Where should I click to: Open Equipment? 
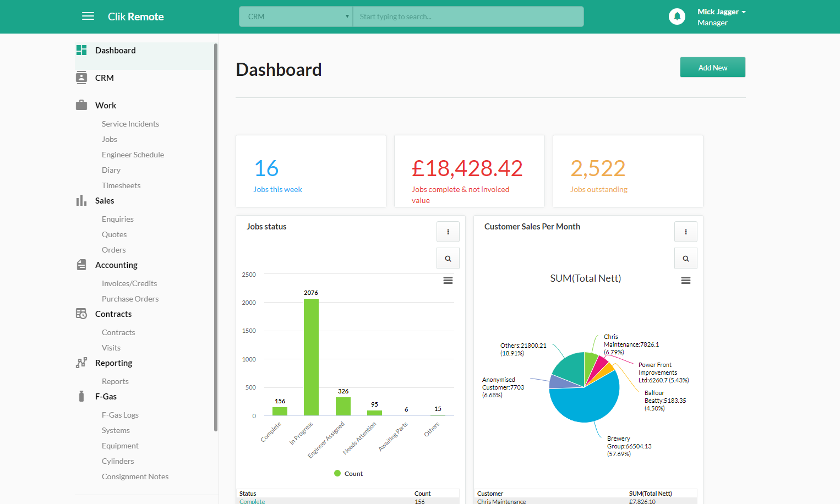[120, 446]
